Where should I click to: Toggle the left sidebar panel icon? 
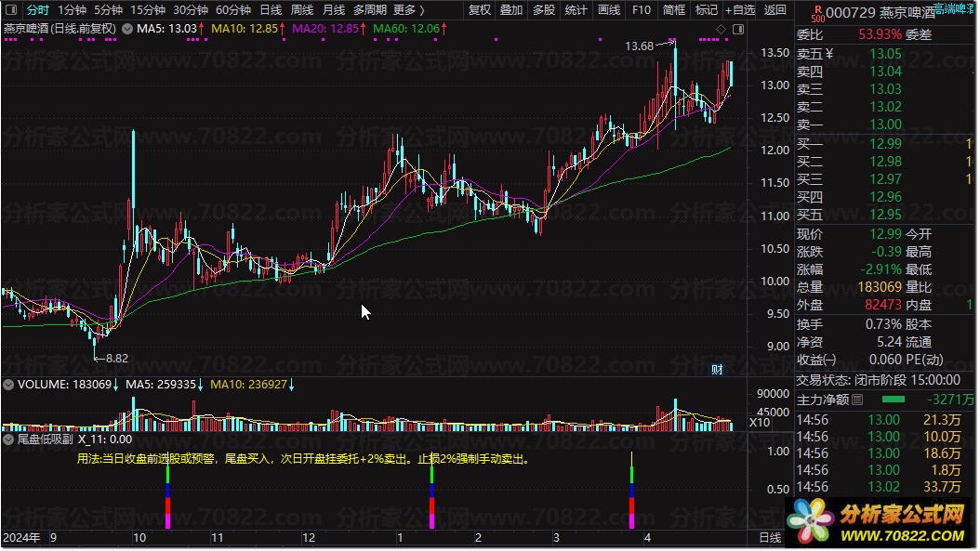click(10, 10)
